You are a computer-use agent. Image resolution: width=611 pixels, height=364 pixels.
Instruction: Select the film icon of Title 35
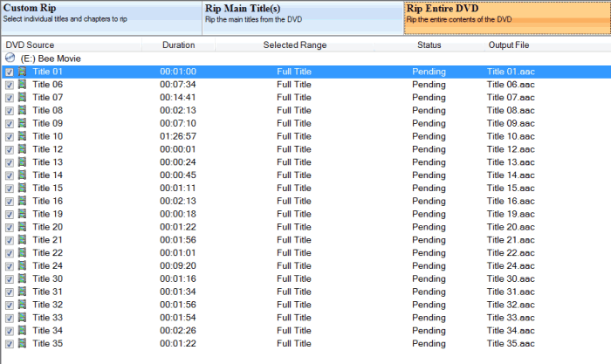(x=22, y=343)
